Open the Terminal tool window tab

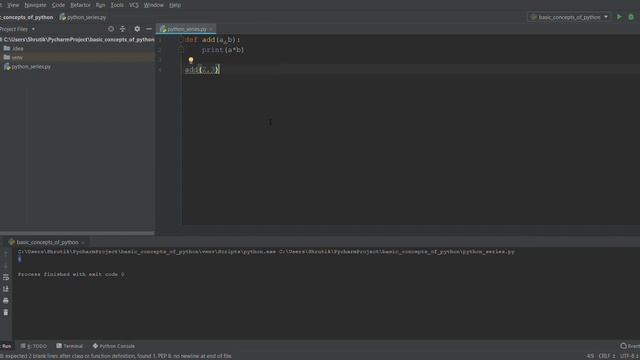pos(70,346)
